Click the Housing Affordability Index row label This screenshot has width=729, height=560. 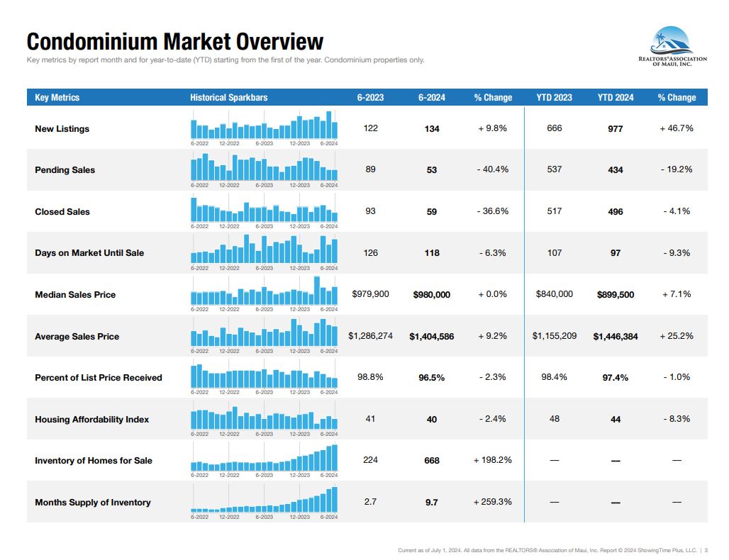[92, 420]
